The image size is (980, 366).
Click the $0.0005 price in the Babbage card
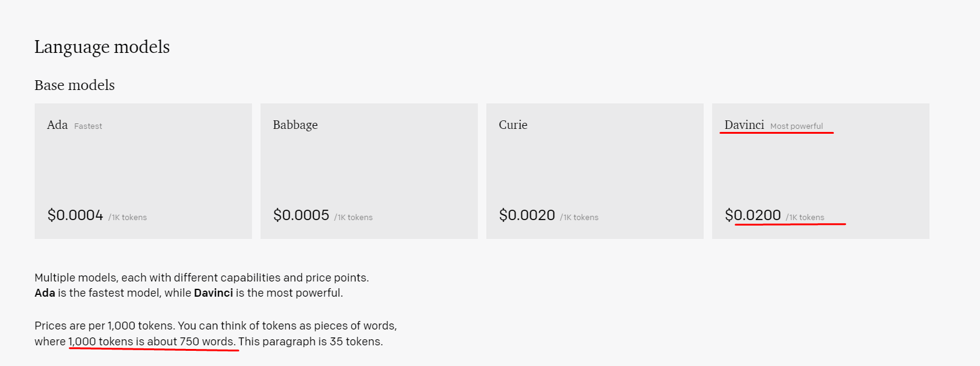point(301,215)
